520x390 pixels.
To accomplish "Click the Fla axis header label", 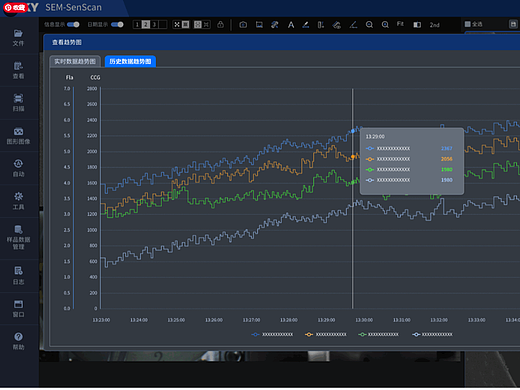I will (x=69, y=77).
